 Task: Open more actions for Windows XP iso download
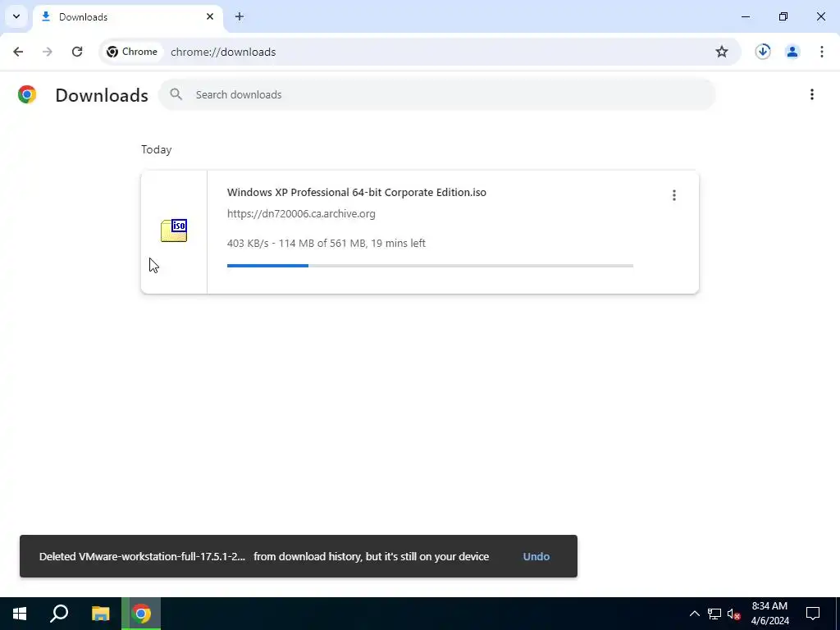[x=674, y=195]
